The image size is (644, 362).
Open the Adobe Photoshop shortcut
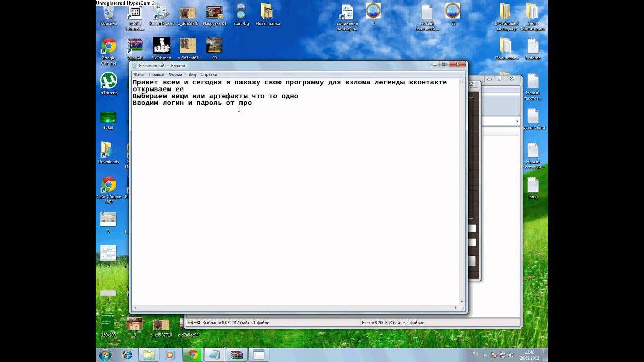pyautogui.click(x=135, y=17)
